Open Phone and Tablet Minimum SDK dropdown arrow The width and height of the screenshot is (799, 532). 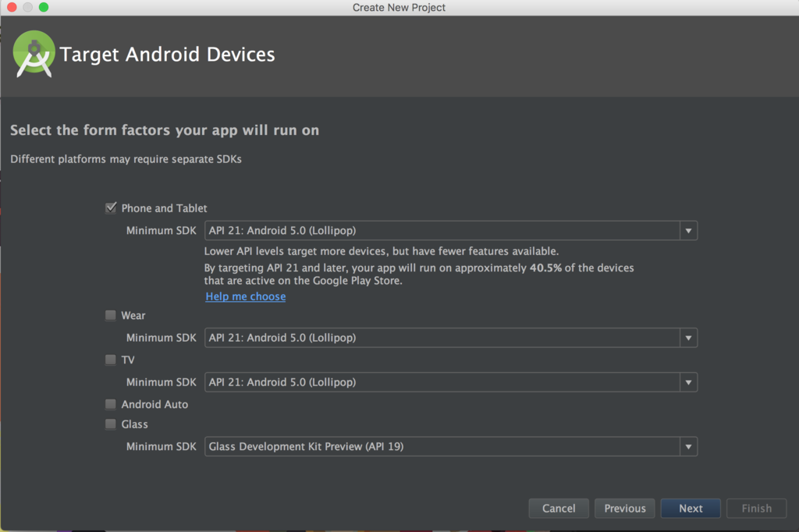point(688,231)
